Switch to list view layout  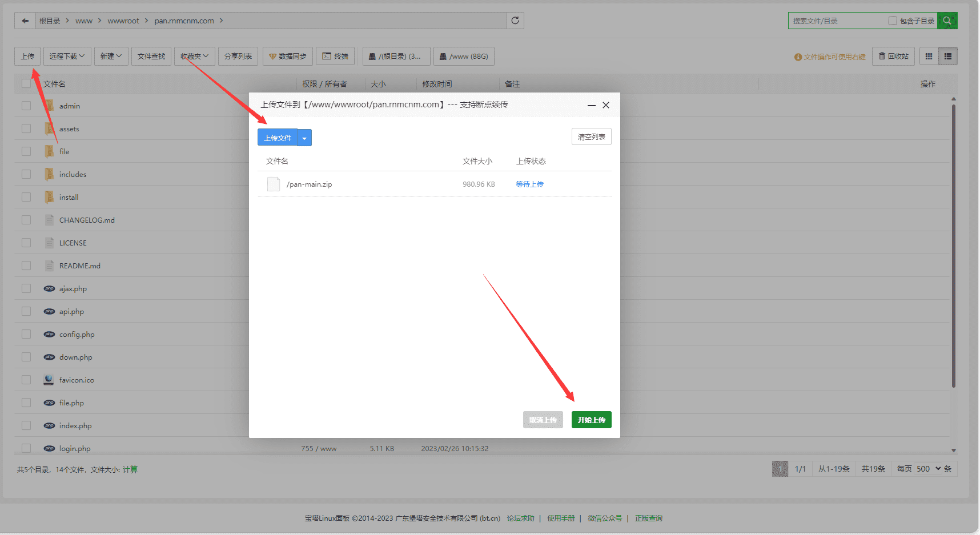[948, 56]
